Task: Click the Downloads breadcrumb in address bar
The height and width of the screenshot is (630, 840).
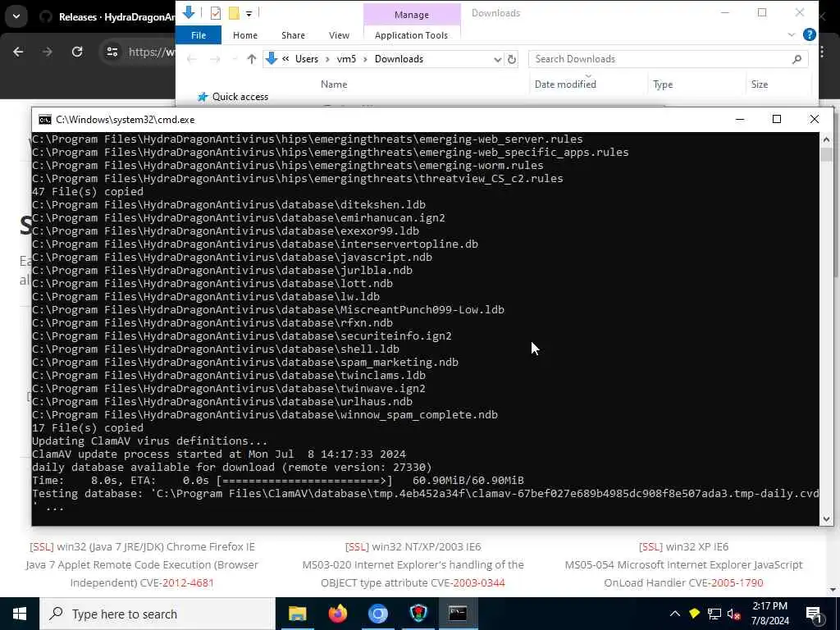Action: (399, 59)
